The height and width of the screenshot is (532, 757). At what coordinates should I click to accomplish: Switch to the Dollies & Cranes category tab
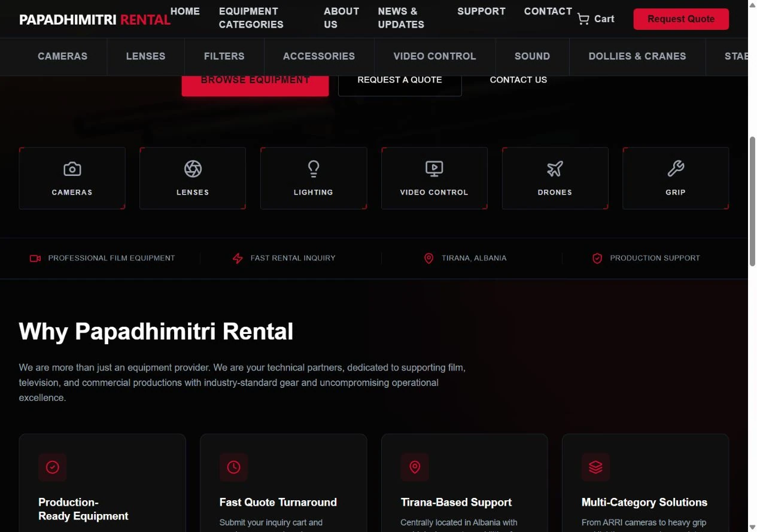[x=637, y=56]
